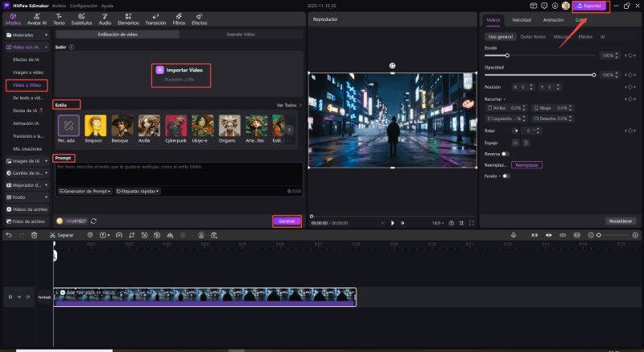Click the Generar button
Screen dimensions: 644x352
(287, 221)
